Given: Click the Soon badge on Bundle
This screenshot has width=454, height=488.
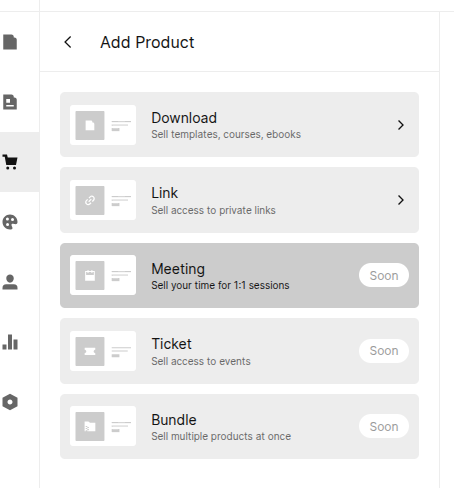Looking at the screenshot, I should pyautogui.click(x=384, y=426).
